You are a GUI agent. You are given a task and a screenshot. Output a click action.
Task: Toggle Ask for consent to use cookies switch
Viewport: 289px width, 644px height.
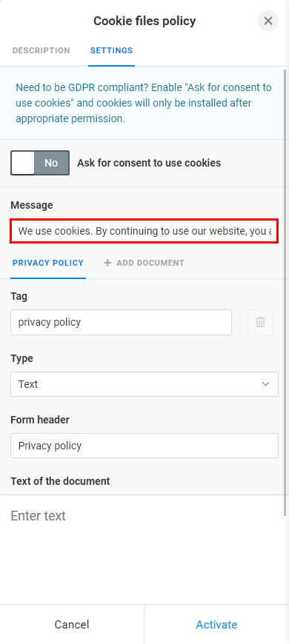coord(40,163)
